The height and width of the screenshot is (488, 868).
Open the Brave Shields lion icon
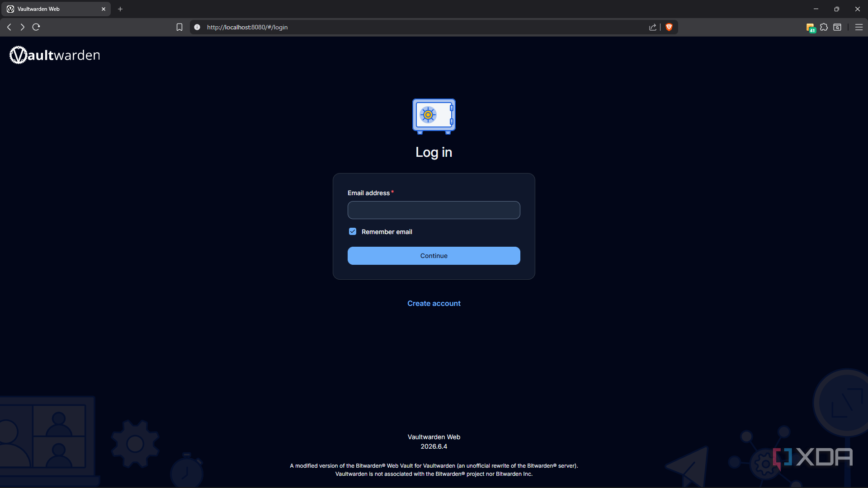669,27
